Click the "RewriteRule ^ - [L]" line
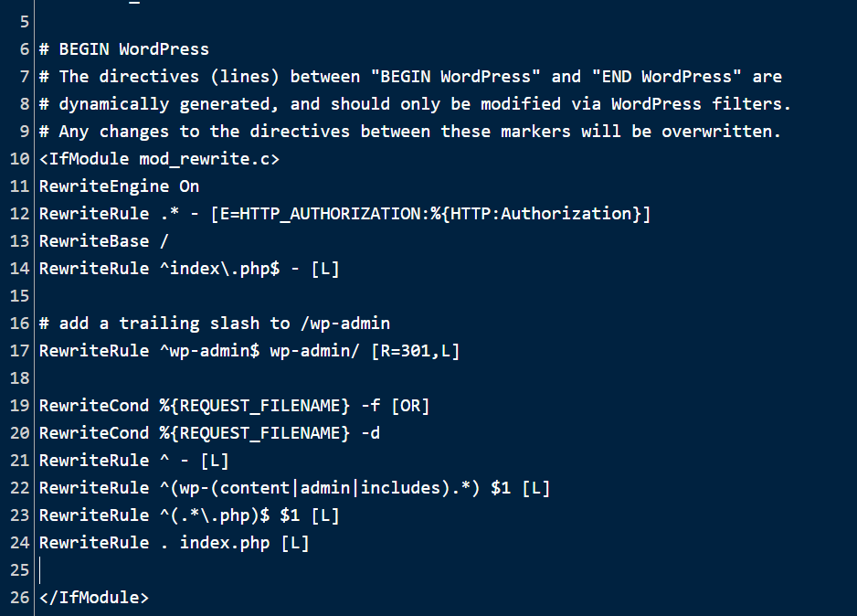857x616 pixels. coord(134,461)
